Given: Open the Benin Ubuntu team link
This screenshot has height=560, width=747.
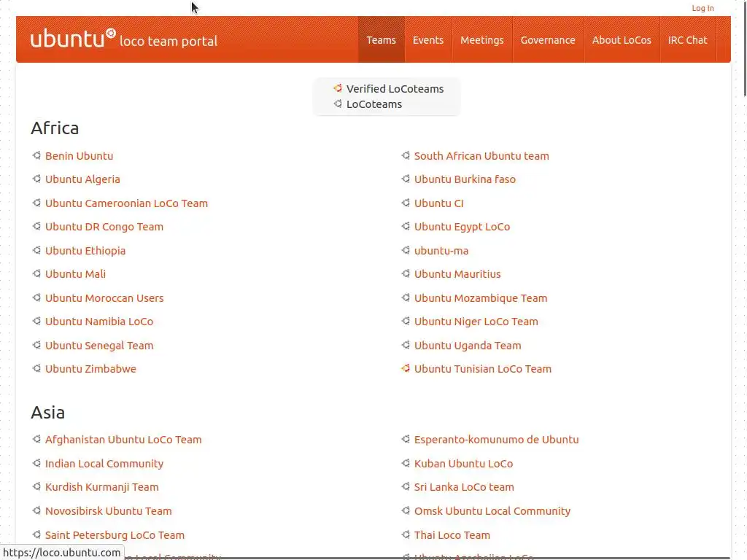Looking at the screenshot, I should click(79, 156).
